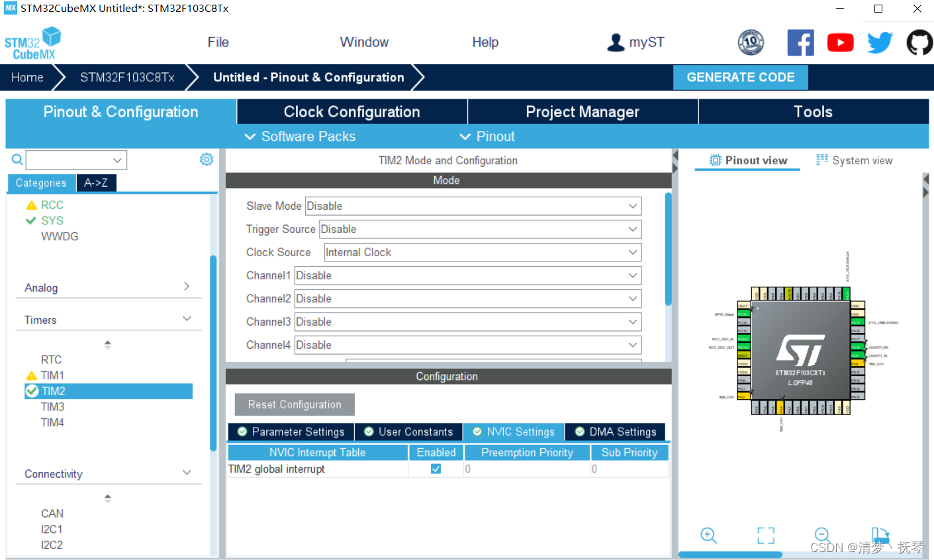Open the User Constants tab
The width and height of the screenshot is (934, 560).
pos(409,432)
